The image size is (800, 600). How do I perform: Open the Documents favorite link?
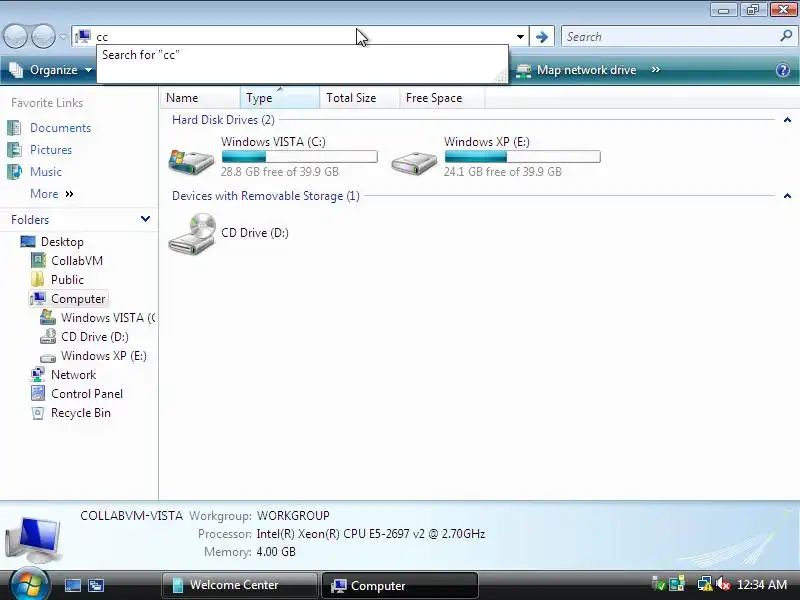tap(60, 128)
